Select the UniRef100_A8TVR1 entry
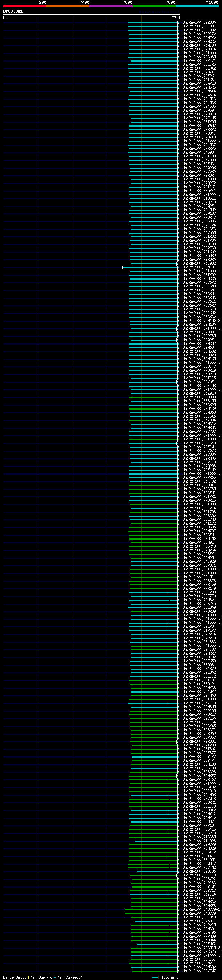The height and width of the screenshot is (980, 222). 199,496
